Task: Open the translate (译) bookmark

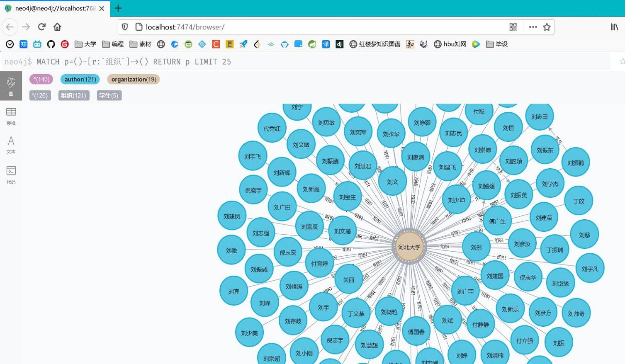Action: 326,44
